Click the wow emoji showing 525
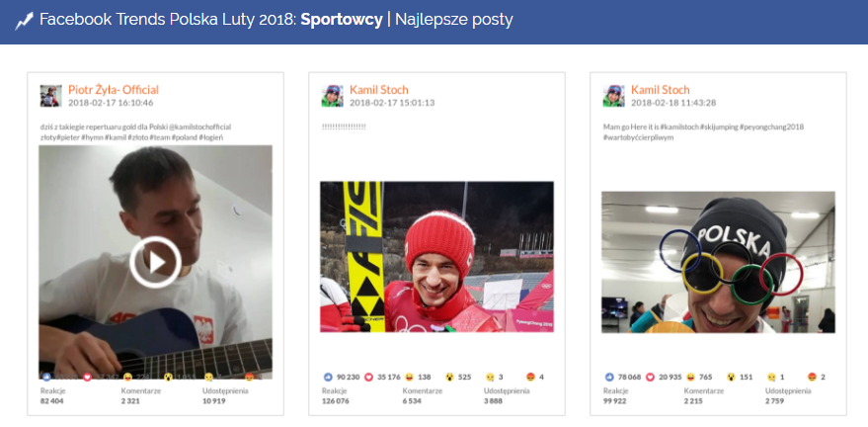The height and width of the screenshot is (427, 868). (450, 377)
